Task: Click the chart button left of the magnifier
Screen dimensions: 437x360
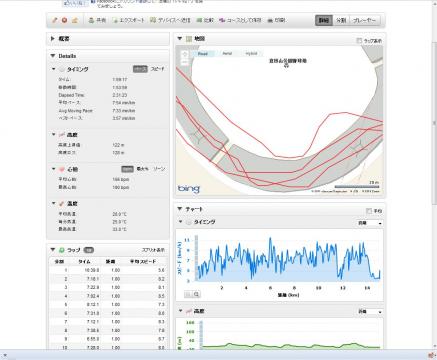Action: pyautogui.click(x=188, y=294)
